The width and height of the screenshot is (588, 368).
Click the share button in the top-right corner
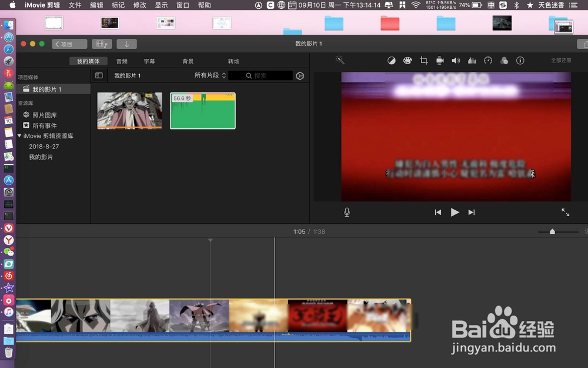(583, 44)
